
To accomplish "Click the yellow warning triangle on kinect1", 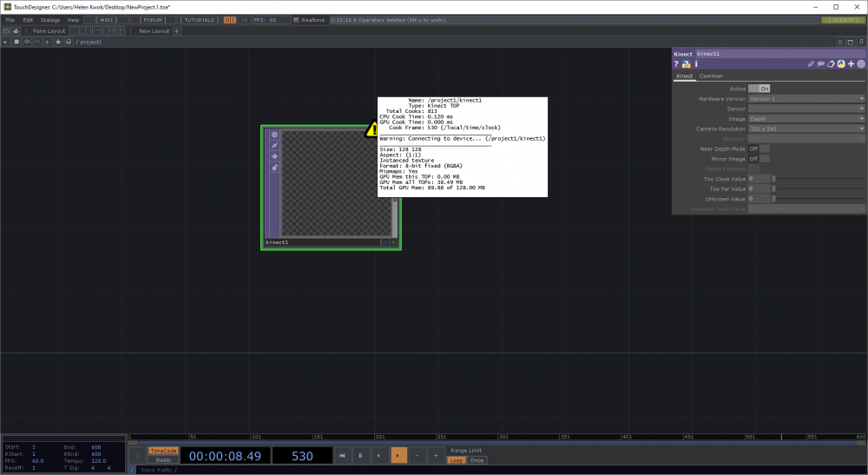I will pyautogui.click(x=372, y=130).
